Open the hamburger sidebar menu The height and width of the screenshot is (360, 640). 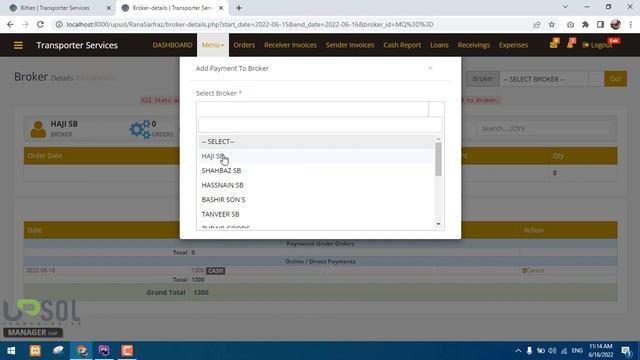tap(18, 45)
